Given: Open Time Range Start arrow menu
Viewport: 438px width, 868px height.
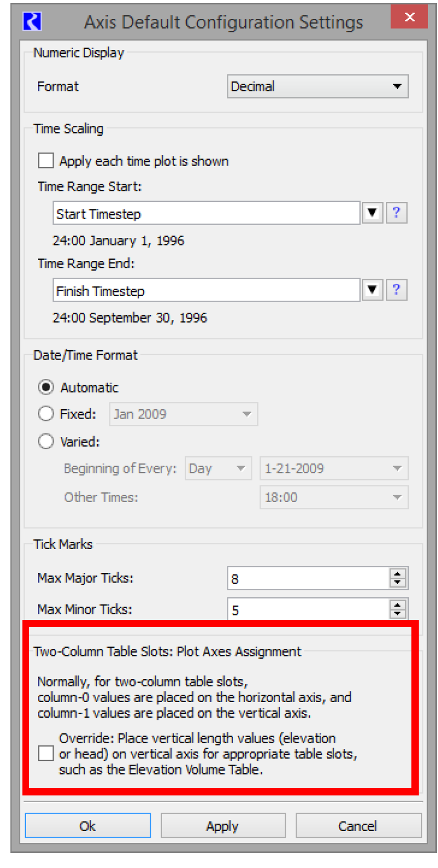Looking at the screenshot, I should (x=372, y=213).
